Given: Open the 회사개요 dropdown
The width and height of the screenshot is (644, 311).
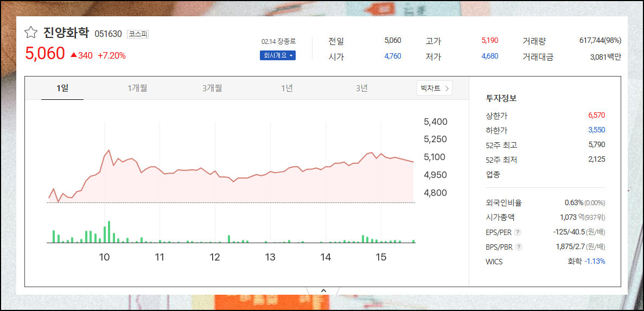Looking at the screenshot, I should [x=278, y=55].
